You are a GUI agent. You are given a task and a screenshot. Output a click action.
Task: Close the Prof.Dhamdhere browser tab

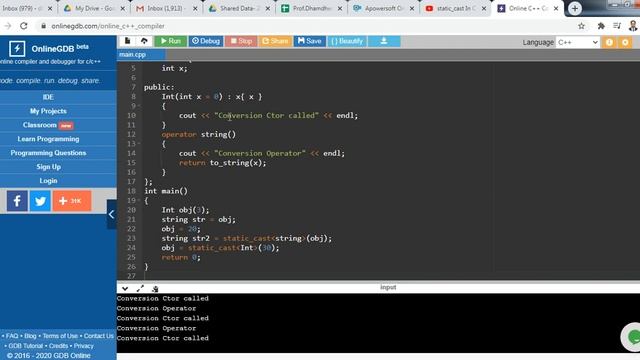pyautogui.click(x=340, y=8)
